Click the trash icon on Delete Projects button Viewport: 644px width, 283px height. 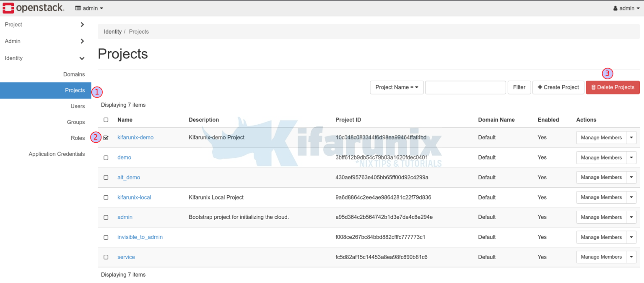tap(594, 87)
